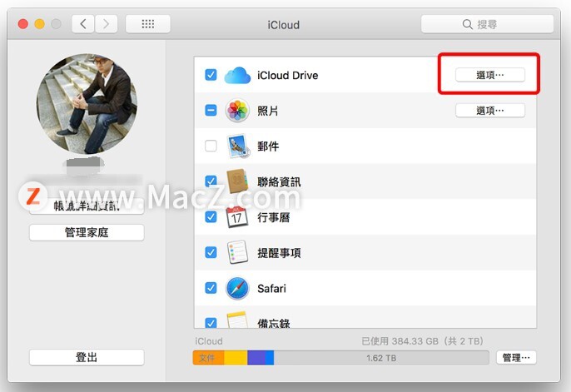Click the iCloud Drive cloud icon
This screenshot has height=392, width=571.
point(237,76)
